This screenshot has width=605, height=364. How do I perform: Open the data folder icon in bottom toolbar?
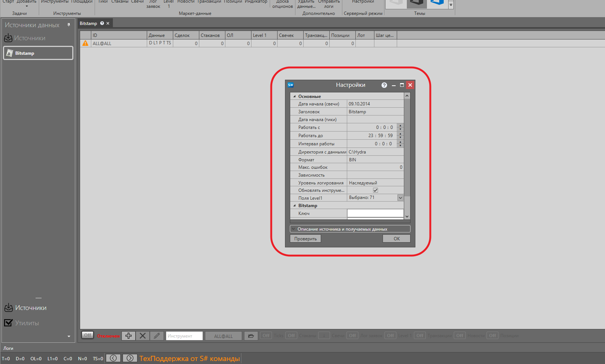(251, 336)
